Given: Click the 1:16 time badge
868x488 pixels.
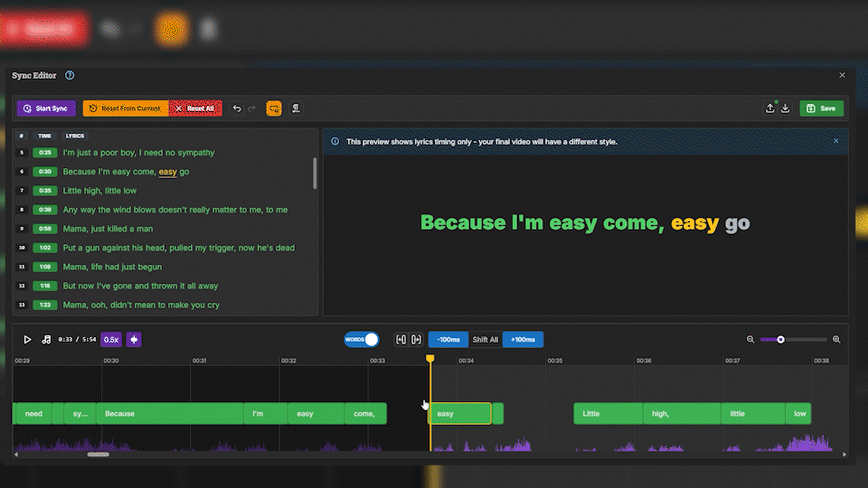Looking at the screenshot, I should pos(45,286).
